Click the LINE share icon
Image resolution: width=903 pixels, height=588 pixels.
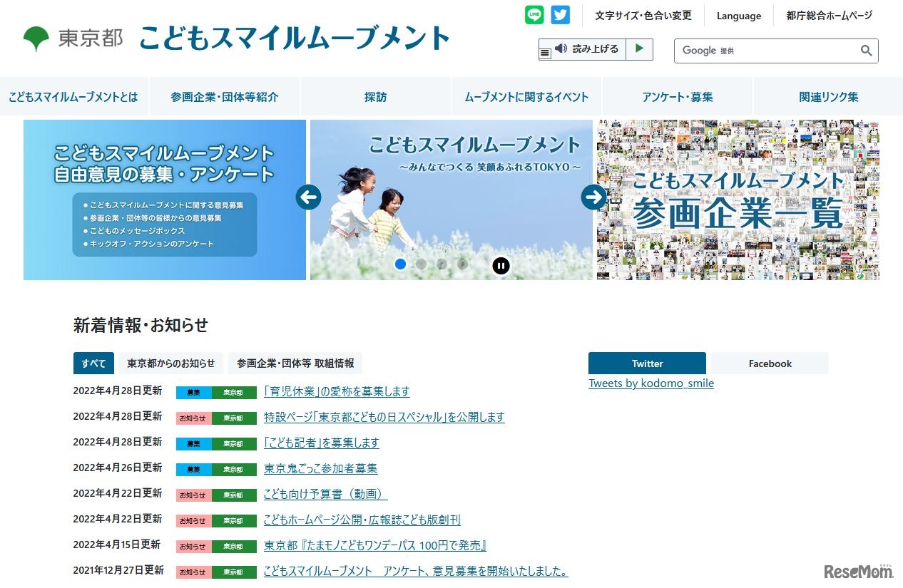point(534,14)
